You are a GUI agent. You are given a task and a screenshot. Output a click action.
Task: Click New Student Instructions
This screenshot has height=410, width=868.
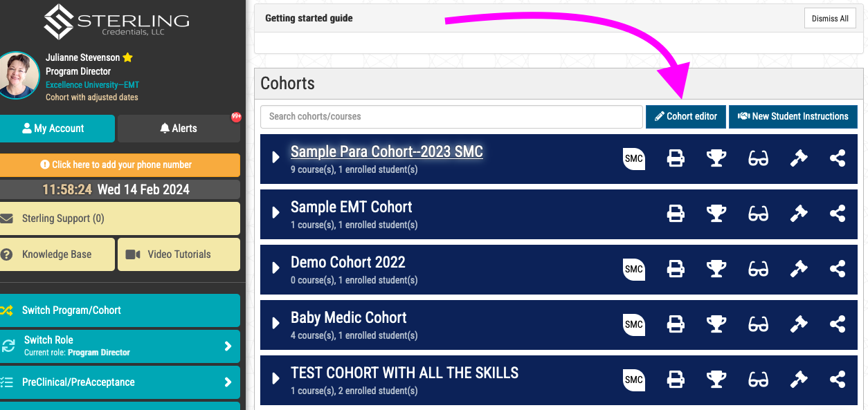tap(793, 116)
